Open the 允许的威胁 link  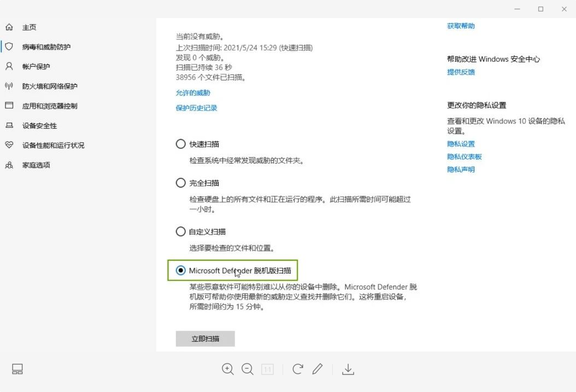click(193, 92)
